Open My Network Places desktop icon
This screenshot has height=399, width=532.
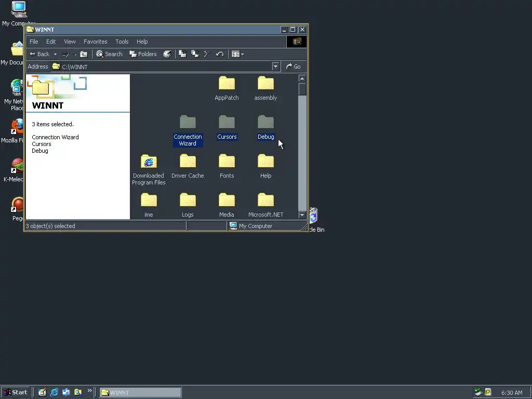(x=14, y=95)
